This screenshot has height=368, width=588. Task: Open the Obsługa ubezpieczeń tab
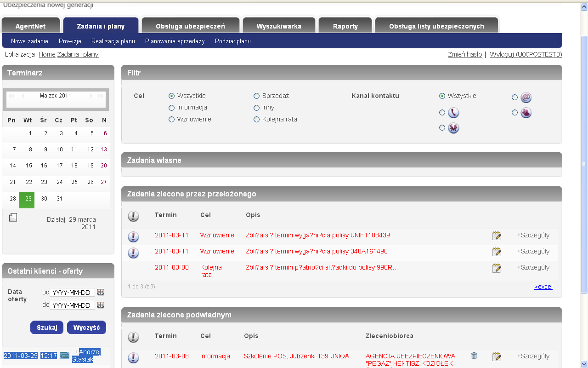(x=190, y=26)
